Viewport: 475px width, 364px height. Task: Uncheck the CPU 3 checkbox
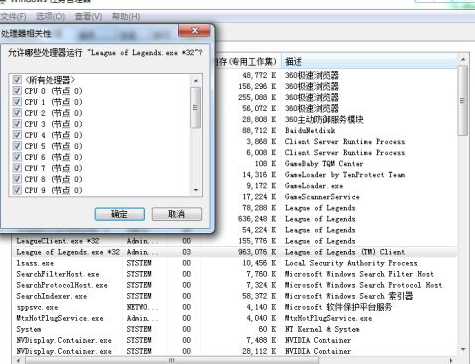17,124
